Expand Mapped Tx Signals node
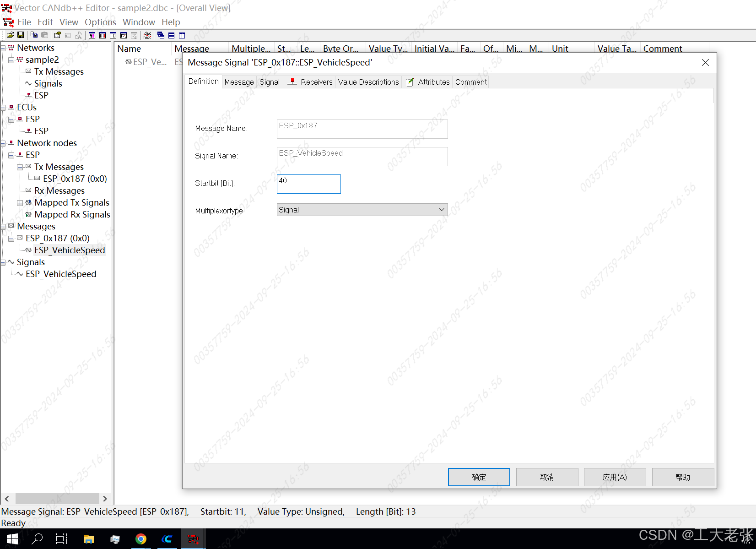Viewport: 756px width, 549px height. point(20,202)
